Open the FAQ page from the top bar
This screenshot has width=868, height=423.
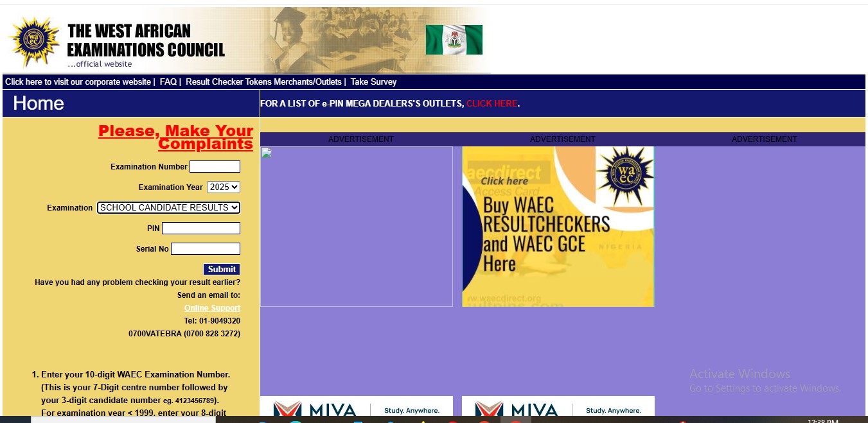(x=168, y=82)
